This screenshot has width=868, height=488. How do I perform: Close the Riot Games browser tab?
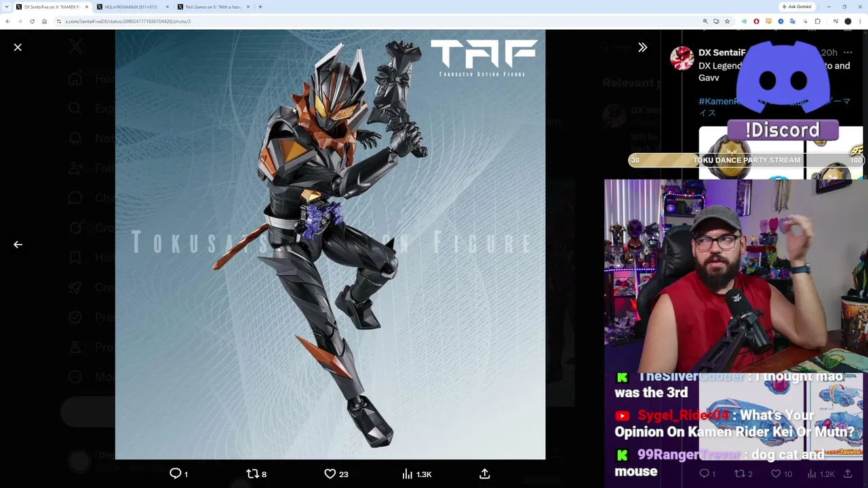pos(248,7)
